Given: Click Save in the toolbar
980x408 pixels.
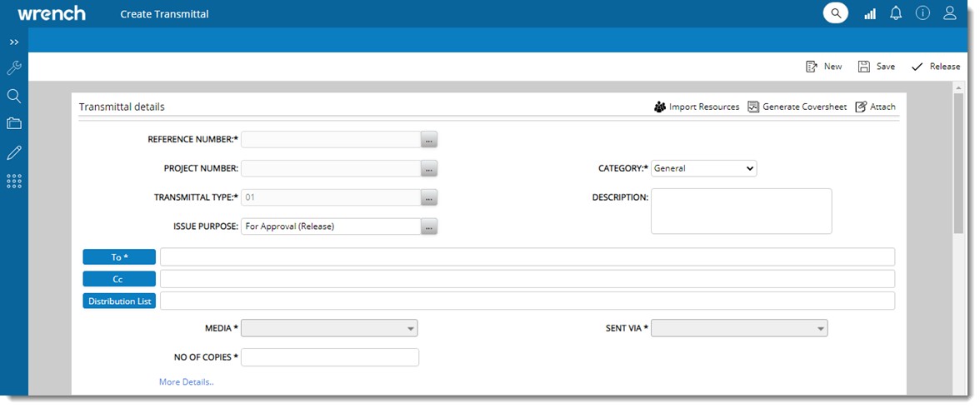Looking at the screenshot, I should (x=876, y=67).
